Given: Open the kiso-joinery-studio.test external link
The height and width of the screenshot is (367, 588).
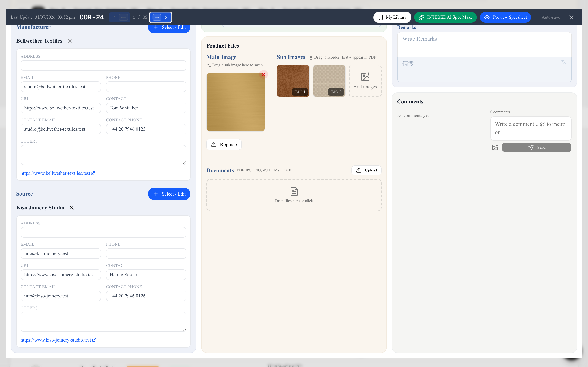Looking at the screenshot, I should 58,340.
